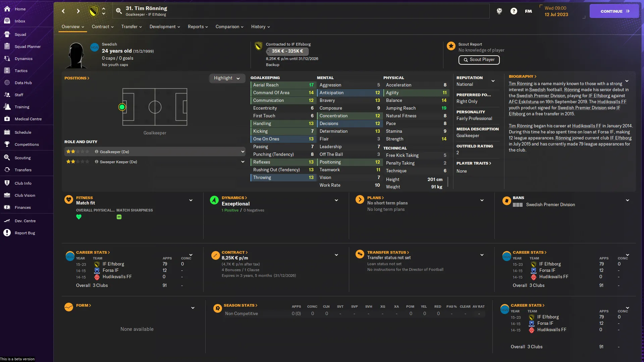Image resolution: width=644 pixels, height=362 pixels.
Task: Open the Competitions trophy icon
Action: pyautogui.click(x=7, y=144)
